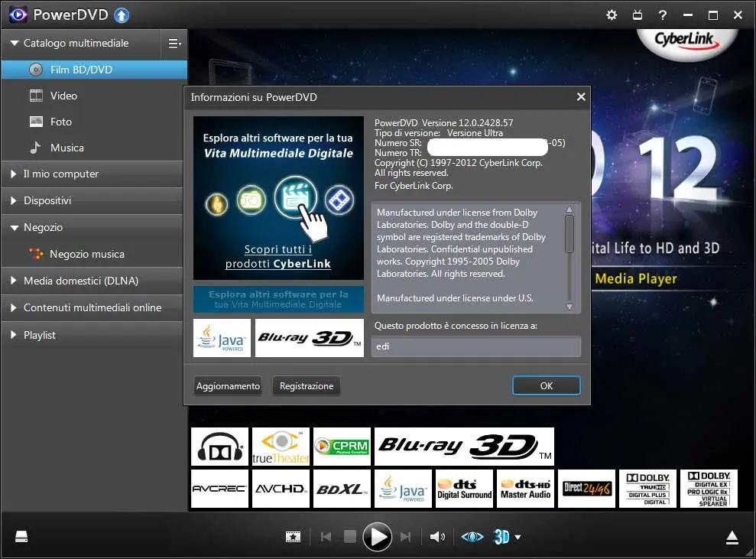This screenshot has height=559, width=756.
Task: Click the Dolby TrueHD Digital Plus logo
Action: coord(647,489)
